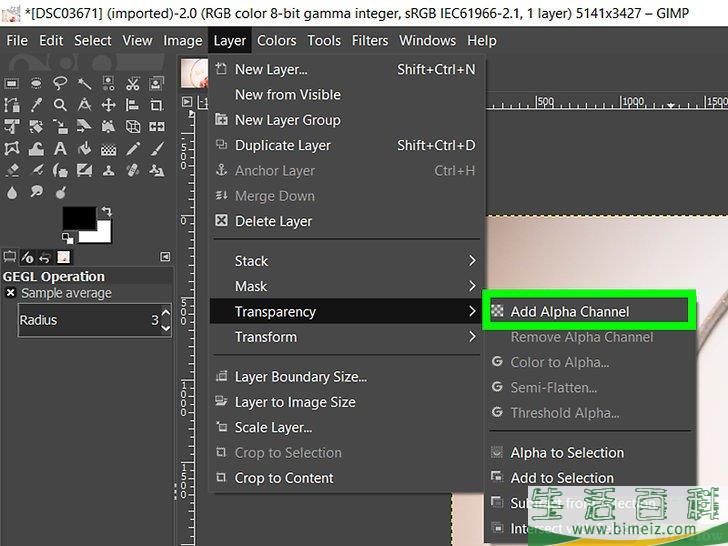This screenshot has width=728, height=546.
Task: Select the Text tool
Action: pyautogui.click(x=60, y=148)
